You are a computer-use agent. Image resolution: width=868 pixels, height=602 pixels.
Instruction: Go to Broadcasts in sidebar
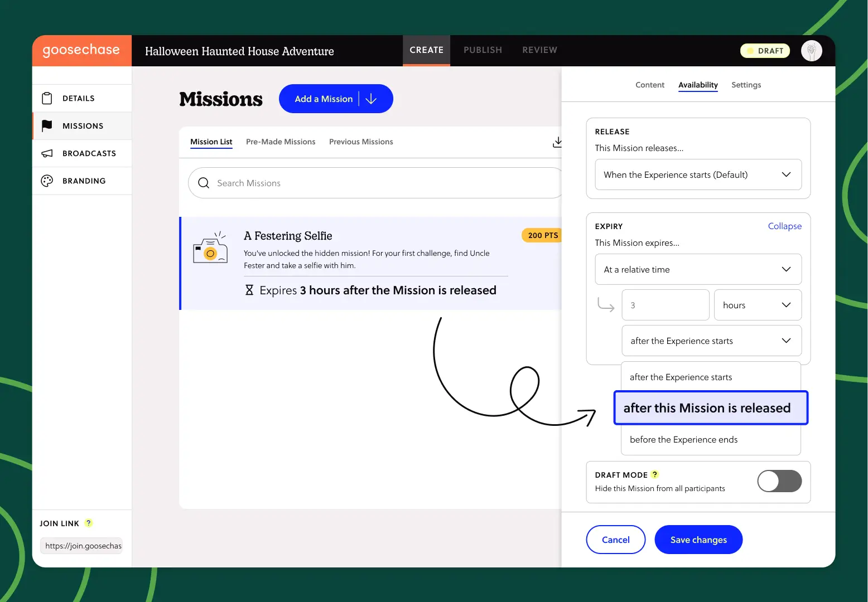(82, 153)
